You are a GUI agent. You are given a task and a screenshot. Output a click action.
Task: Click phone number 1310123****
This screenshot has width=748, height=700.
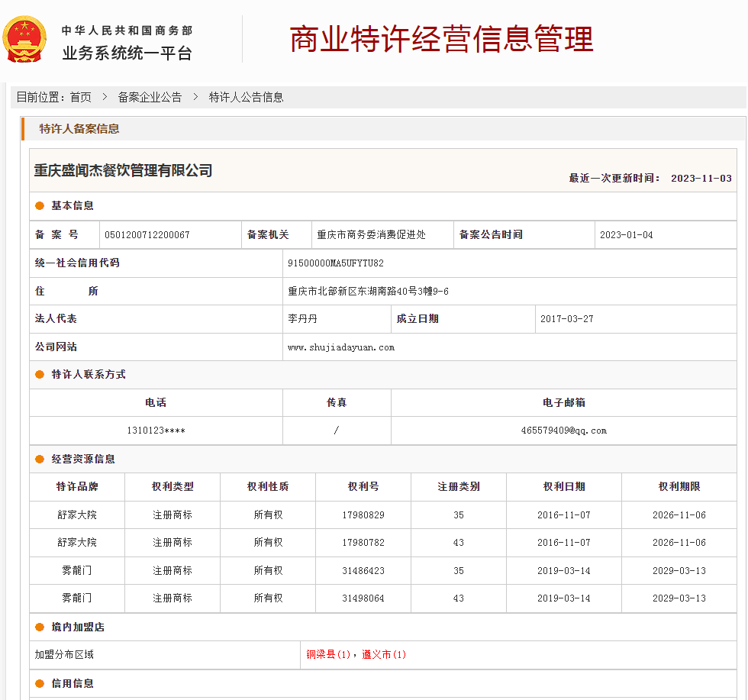[156, 431]
